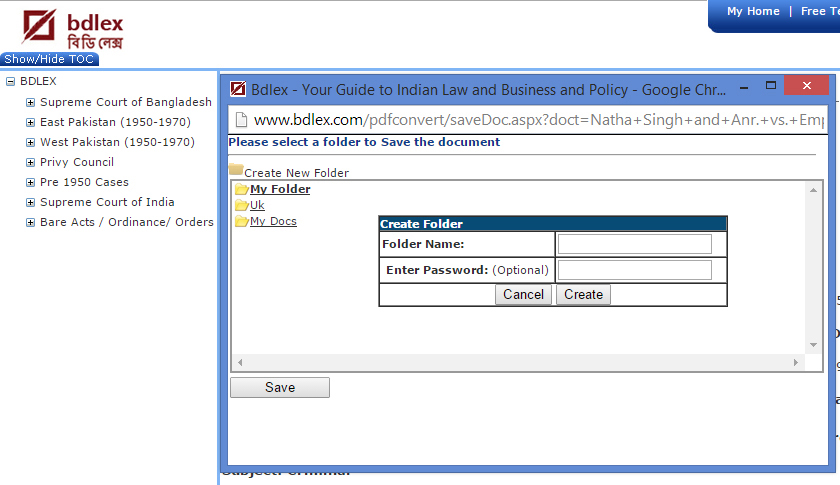Viewport: 840px width, 485px height.
Task: Click the Bdlex favicon in popup title bar
Action: (x=238, y=88)
